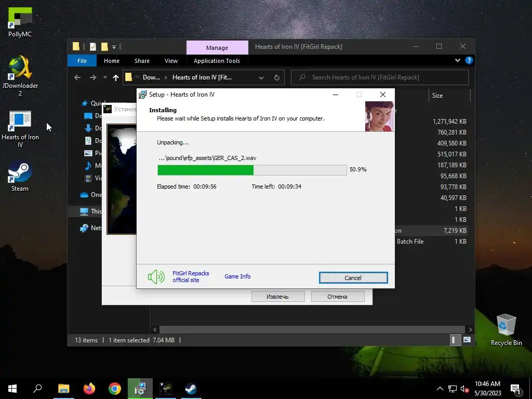Open the Application Tools tab
This screenshot has height=399, width=532.
217,61
